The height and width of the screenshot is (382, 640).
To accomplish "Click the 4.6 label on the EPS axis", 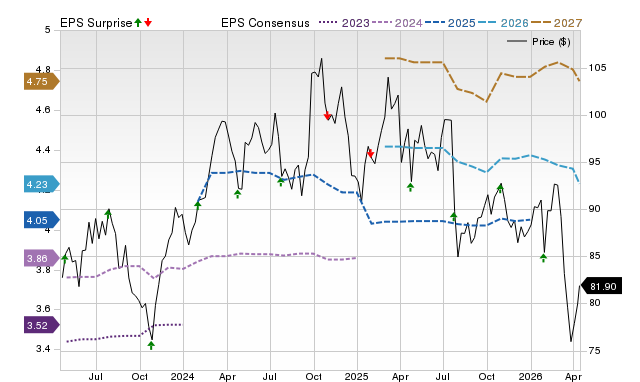I will (x=43, y=110).
